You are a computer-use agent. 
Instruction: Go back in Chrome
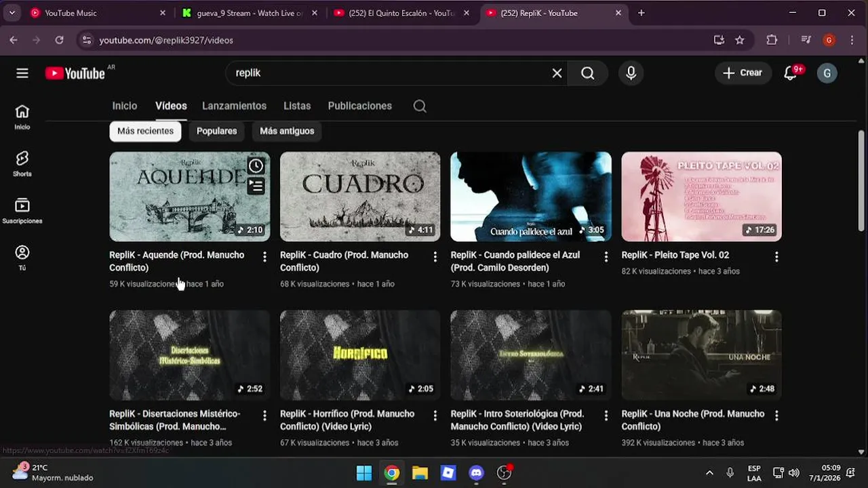click(14, 40)
